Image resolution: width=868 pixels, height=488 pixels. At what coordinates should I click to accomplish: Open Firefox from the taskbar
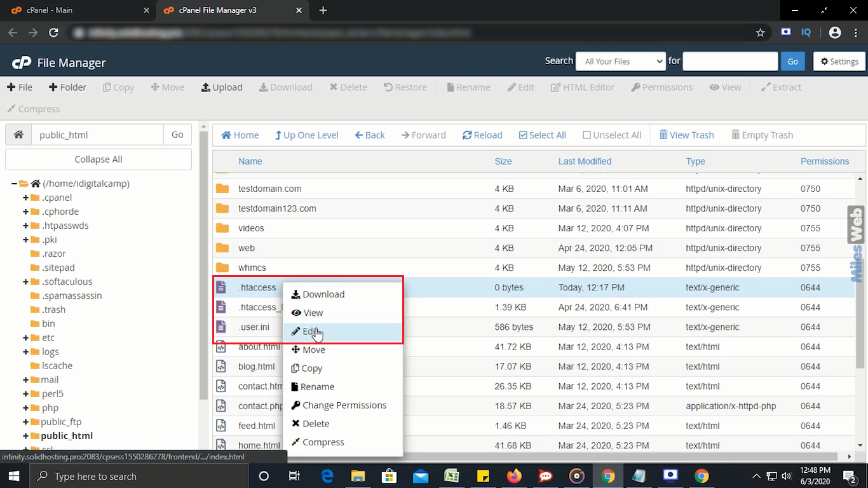(514, 476)
